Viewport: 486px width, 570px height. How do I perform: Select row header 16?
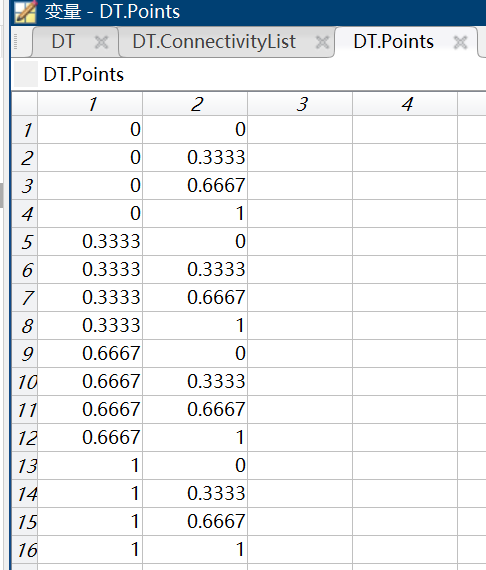(x=25, y=550)
